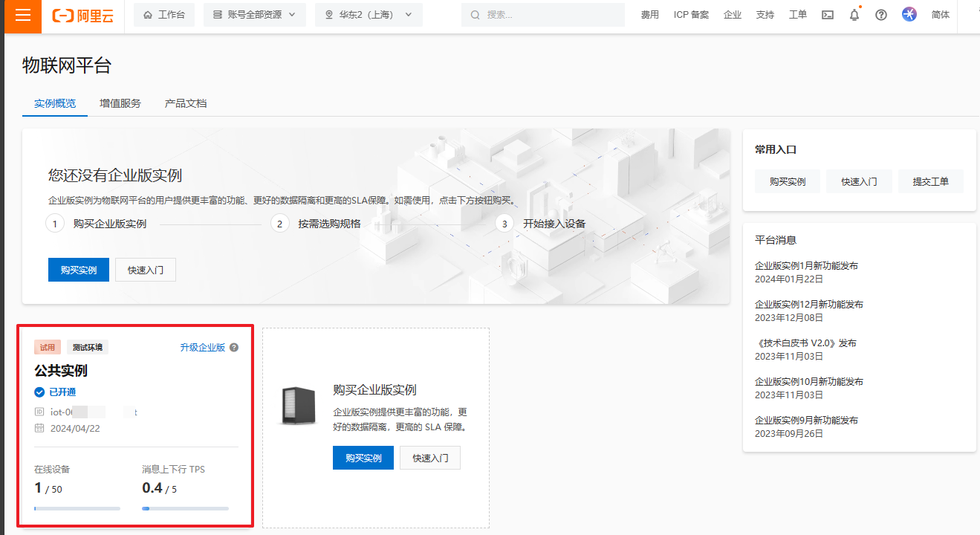Click the 消息上下行 TPS progress bar
The image size is (980, 535).
coord(186,508)
